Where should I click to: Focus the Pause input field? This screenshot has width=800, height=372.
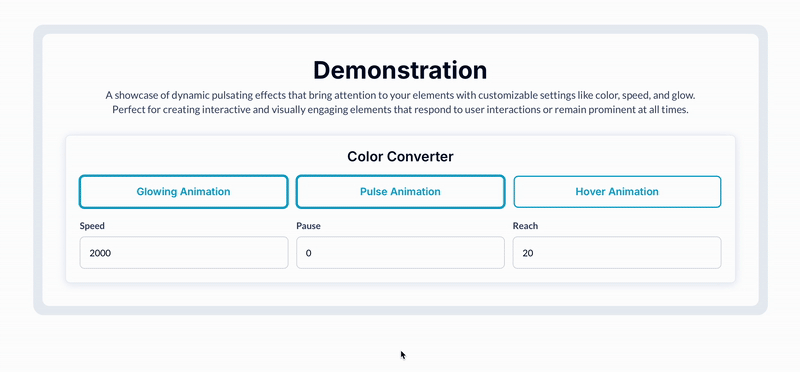(401, 253)
